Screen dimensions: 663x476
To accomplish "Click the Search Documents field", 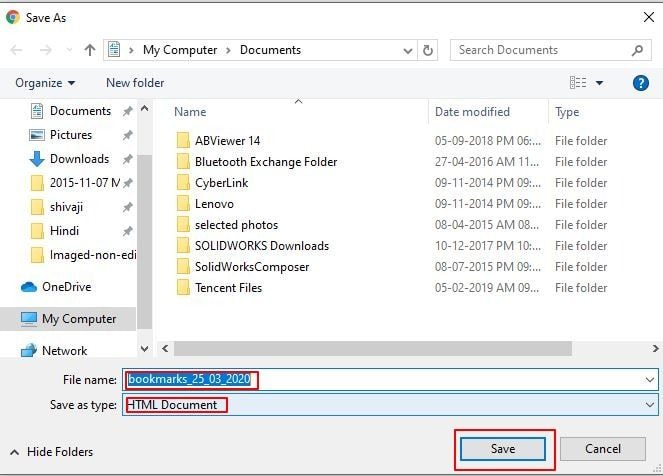I will tap(540, 50).
